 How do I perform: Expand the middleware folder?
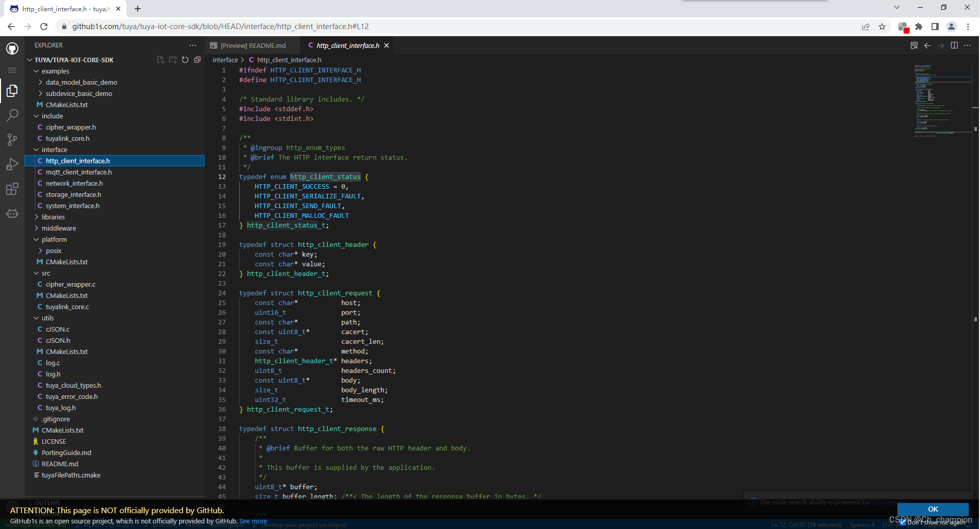36,228
